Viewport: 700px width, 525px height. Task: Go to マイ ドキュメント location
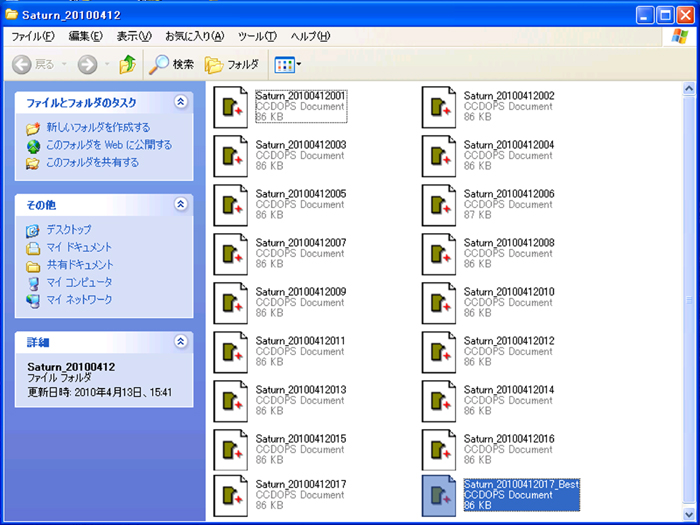pos(79,247)
